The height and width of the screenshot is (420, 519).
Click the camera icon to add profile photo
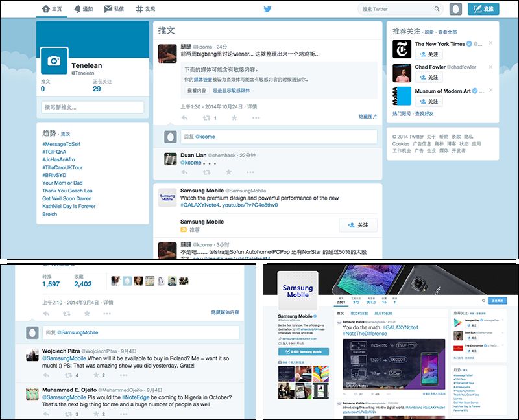click(x=54, y=60)
